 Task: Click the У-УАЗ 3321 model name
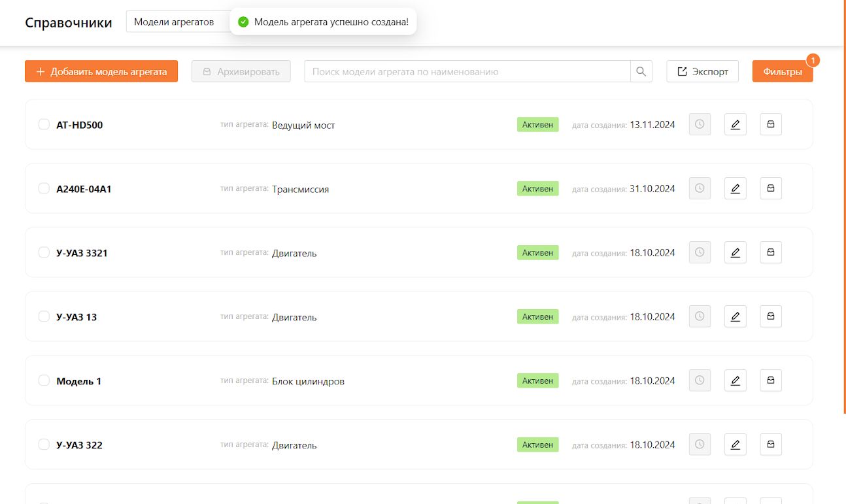point(82,253)
